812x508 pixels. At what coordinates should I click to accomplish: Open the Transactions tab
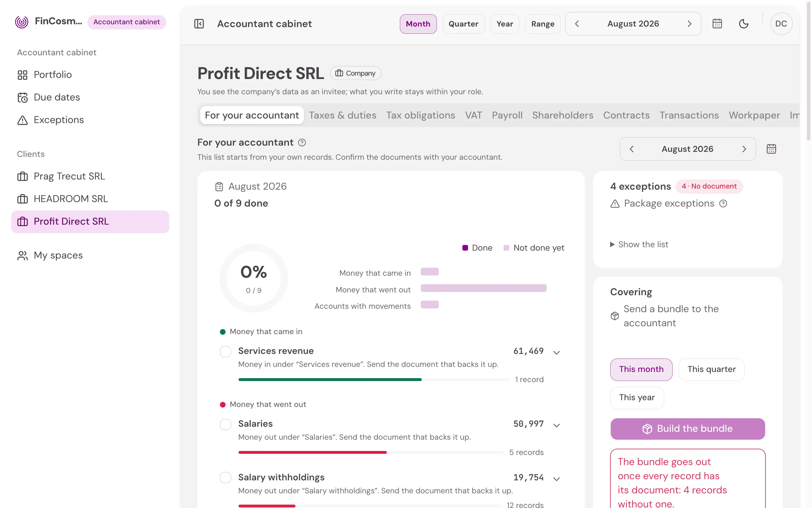(689, 116)
